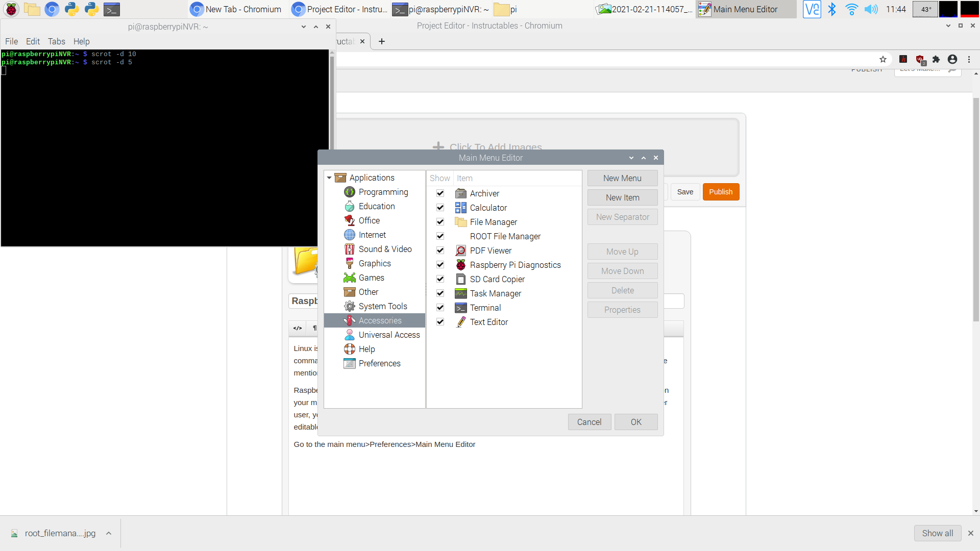Screen dimensions: 980x551
Task: Click the New Item button
Action: point(622,197)
